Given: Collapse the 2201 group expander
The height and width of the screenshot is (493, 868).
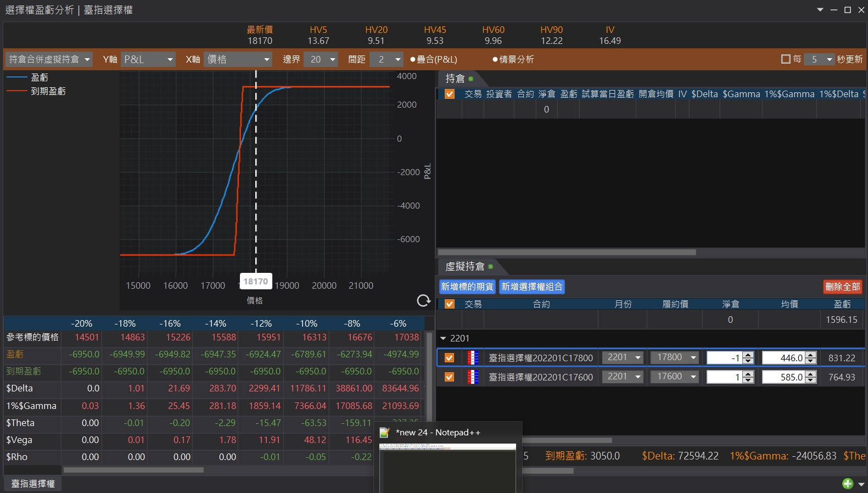Looking at the screenshot, I should [443, 338].
